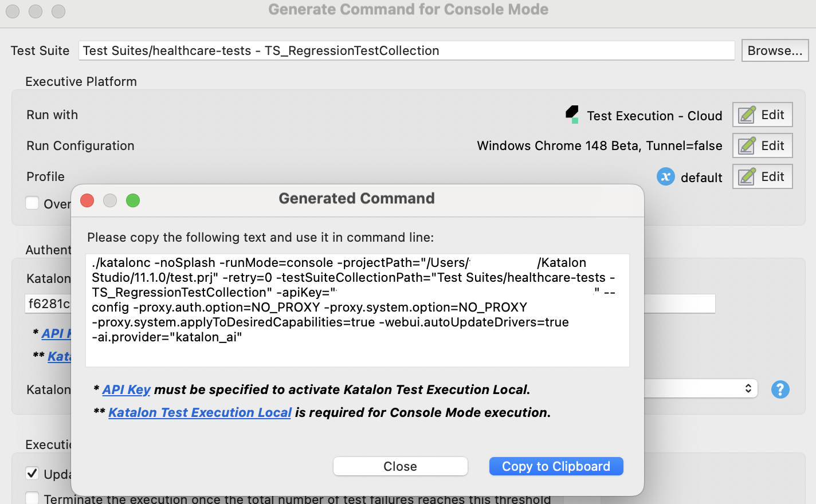This screenshot has width=816, height=504.
Task: Click inside the generated command text area
Action: pos(357,309)
